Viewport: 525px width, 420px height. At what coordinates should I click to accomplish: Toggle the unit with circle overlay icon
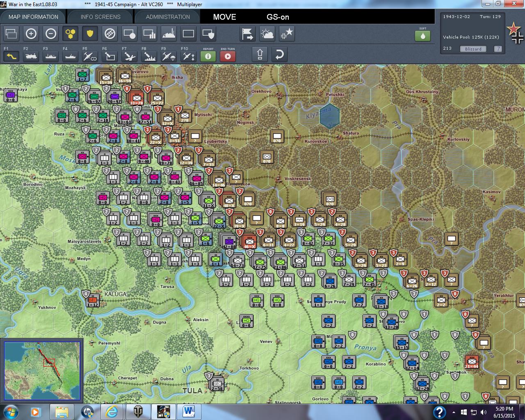point(129,34)
